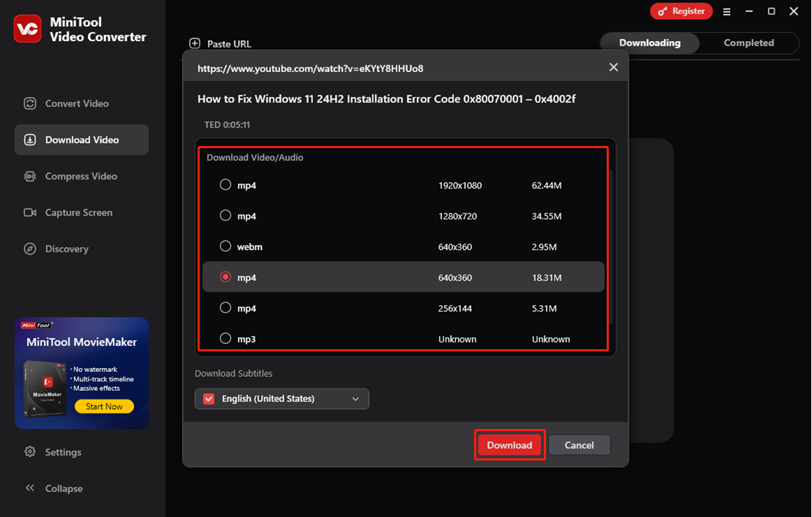Click the video title about Windows 11 24H2

pyautogui.click(x=386, y=99)
